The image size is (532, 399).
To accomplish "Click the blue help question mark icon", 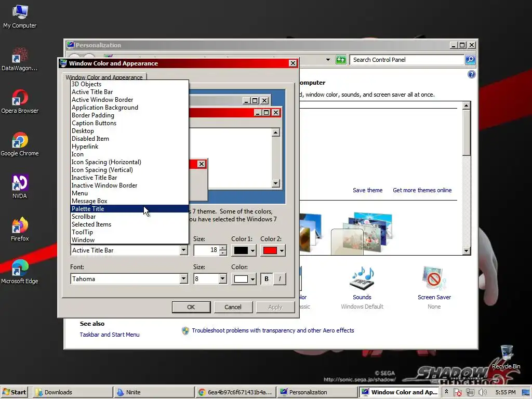I will 471,74.
